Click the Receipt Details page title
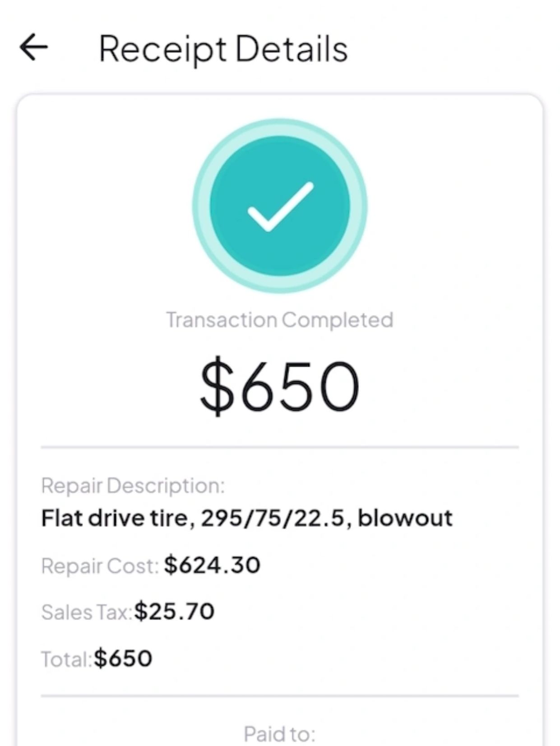560x746 pixels. [x=223, y=49]
